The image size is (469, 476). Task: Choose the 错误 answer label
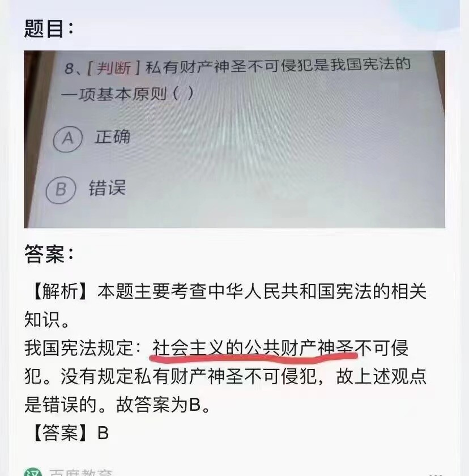tap(107, 188)
